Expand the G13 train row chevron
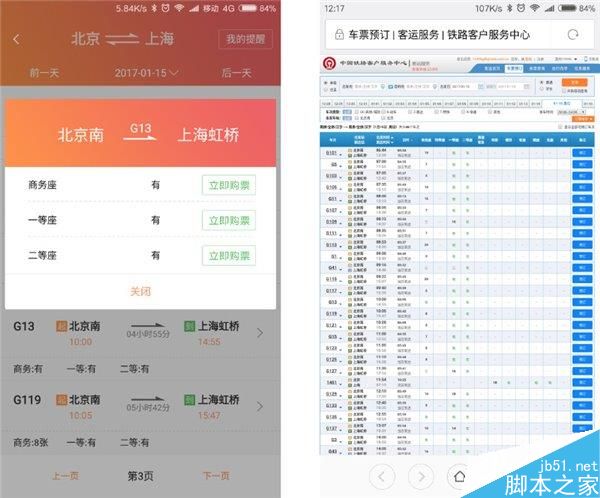The image size is (600, 498). pyautogui.click(x=260, y=333)
